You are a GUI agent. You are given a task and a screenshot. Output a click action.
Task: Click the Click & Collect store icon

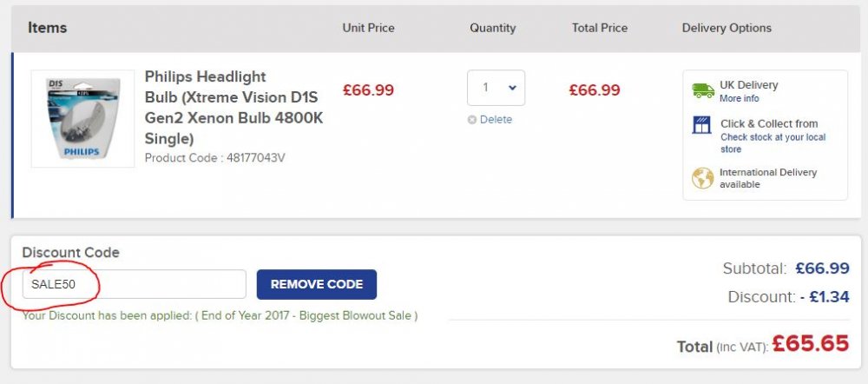pyautogui.click(x=702, y=125)
